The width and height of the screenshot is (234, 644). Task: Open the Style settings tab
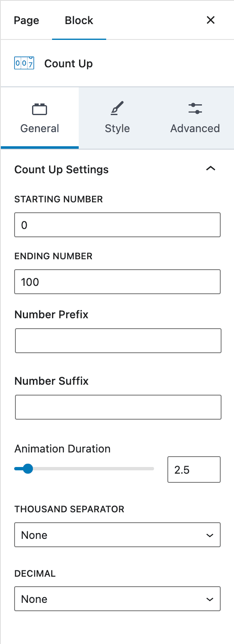pyautogui.click(x=117, y=118)
